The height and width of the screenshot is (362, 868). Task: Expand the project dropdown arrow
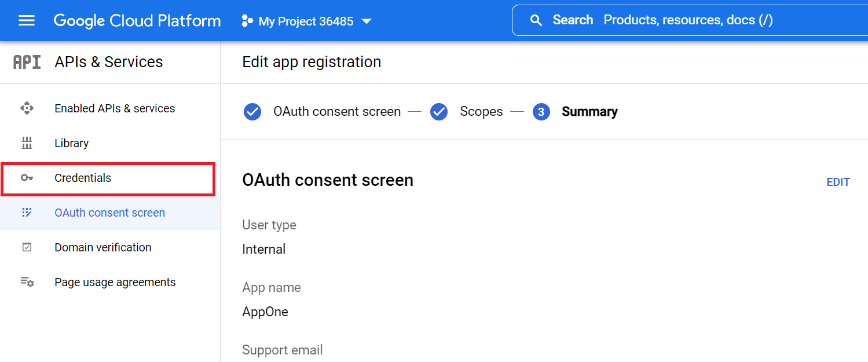(x=366, y=21)
